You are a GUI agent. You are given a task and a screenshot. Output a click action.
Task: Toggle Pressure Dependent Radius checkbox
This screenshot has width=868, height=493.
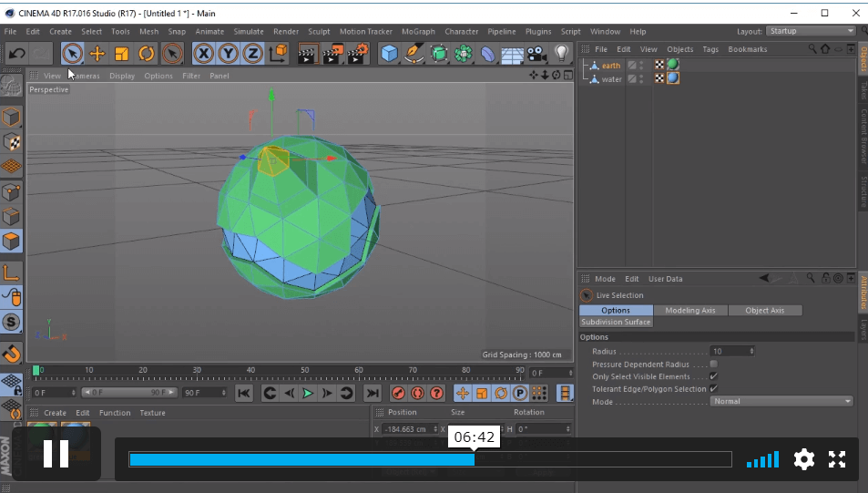713,364
